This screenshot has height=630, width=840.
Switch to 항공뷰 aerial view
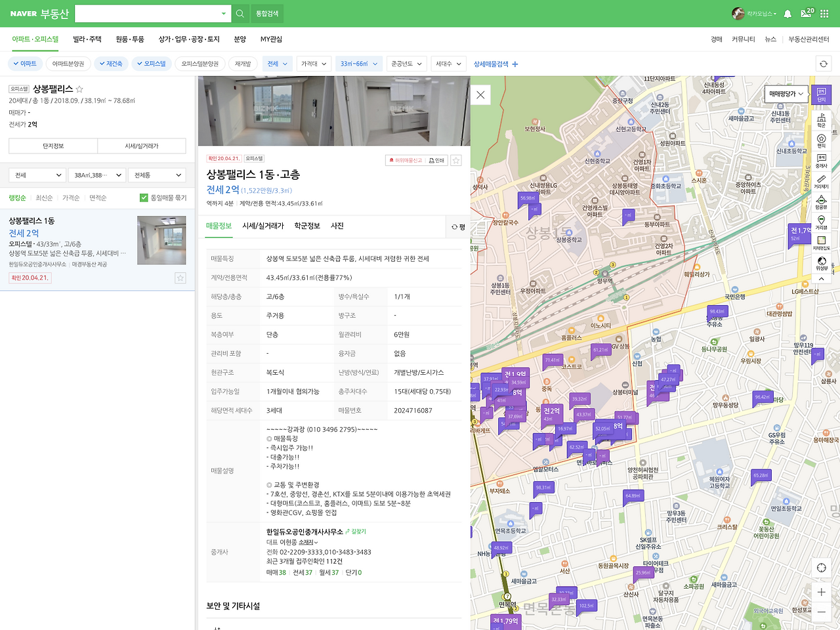coord(821,202)
